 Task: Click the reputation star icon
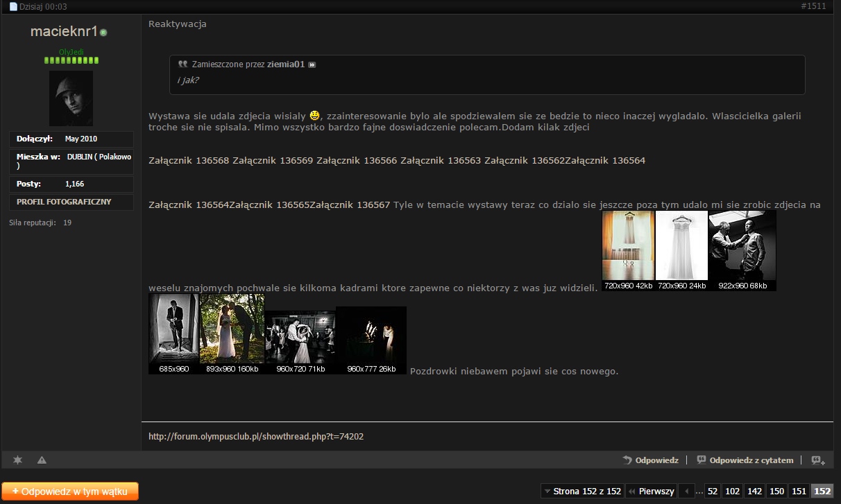coord(18,460)
